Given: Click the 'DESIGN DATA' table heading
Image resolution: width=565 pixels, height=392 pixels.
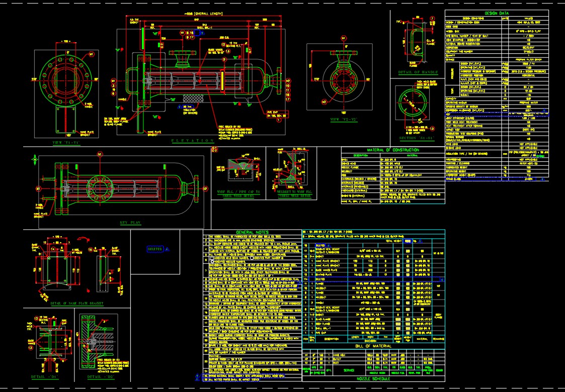Looking at the screenshot, I should (x=497, y=13).
